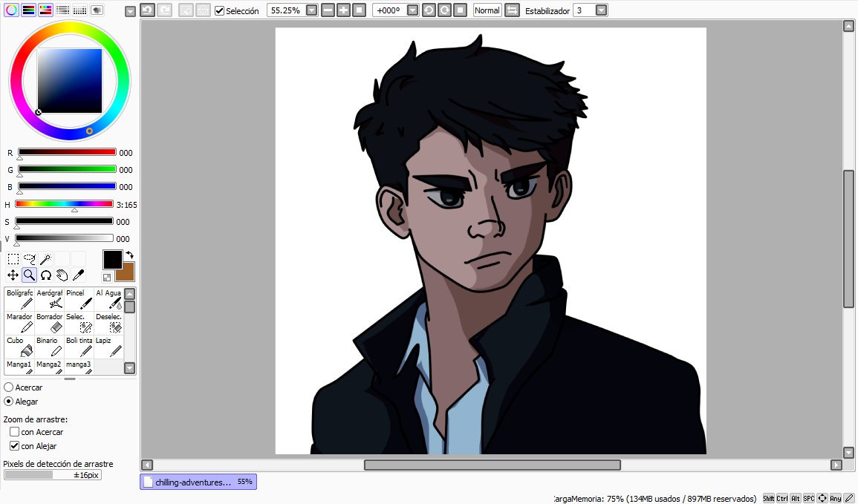Click the hue H slider bar

[x=64, y=204]
